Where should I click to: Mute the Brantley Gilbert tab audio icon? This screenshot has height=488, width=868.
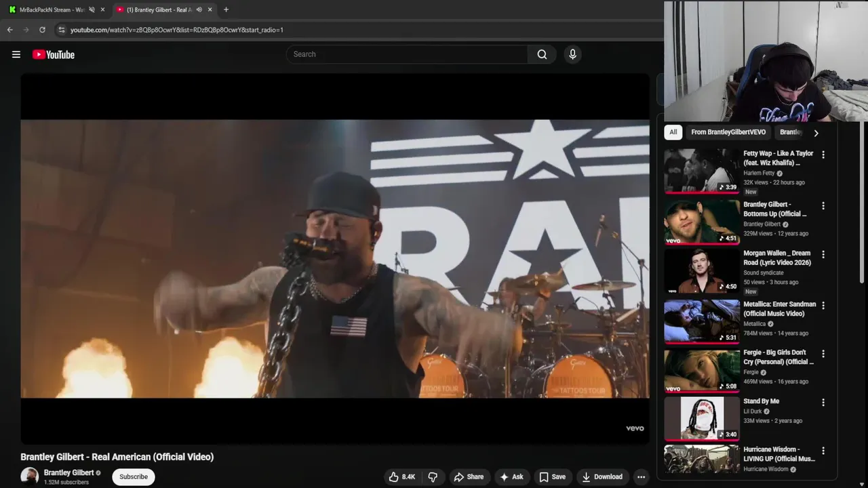coord(199,9)
